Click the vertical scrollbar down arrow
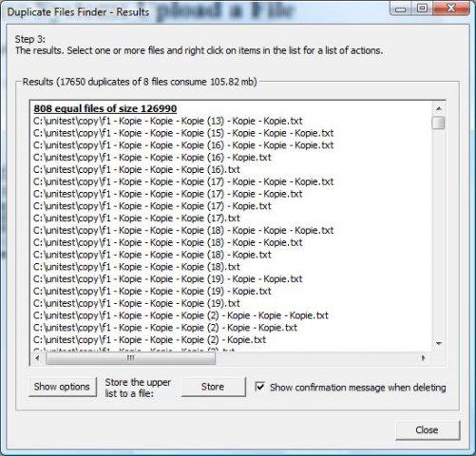 (439, 344)
